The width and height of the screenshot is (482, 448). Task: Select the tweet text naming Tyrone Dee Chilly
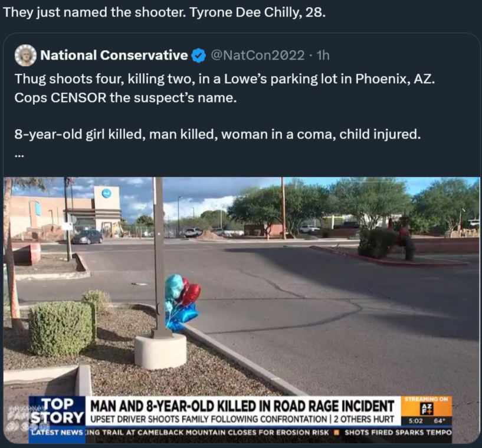click(164, 12)
